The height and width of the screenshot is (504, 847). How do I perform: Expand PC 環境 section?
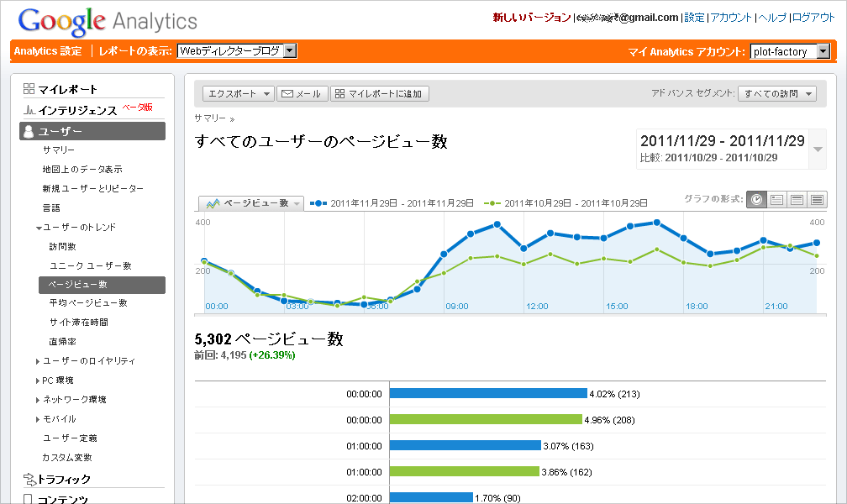click(x=38, y=381)
